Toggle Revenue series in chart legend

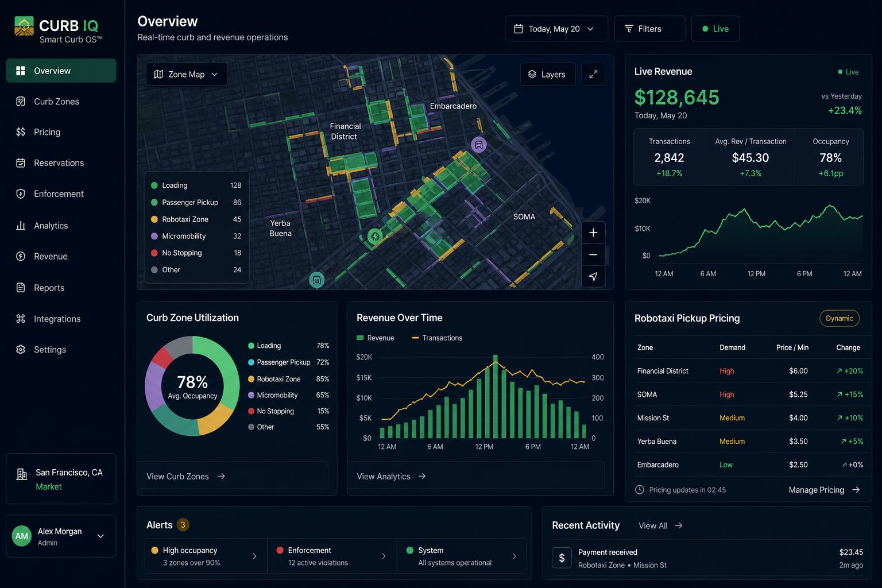(x=376, y=338)
